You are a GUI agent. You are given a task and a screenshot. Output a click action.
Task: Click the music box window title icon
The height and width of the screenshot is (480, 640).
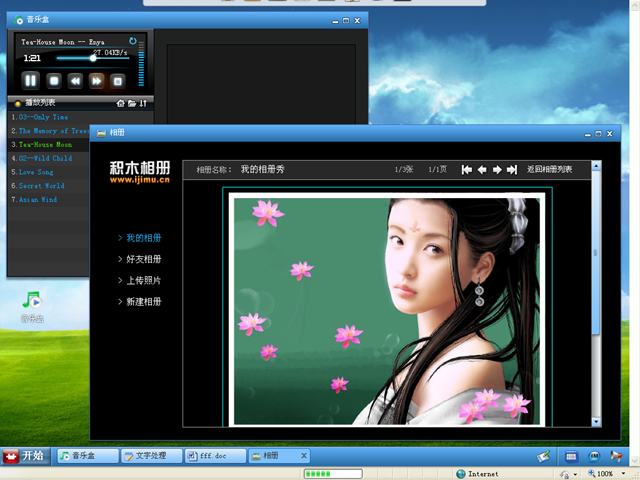(x=18, y=20)
